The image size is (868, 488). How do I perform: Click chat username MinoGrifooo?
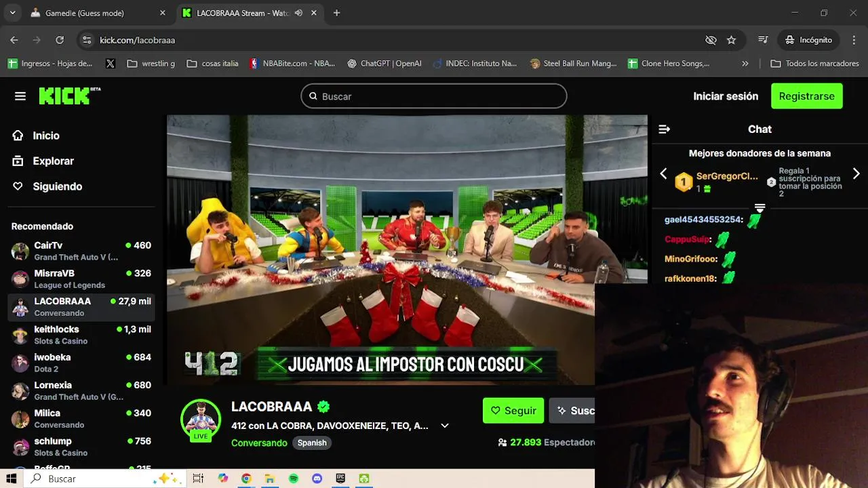[691, 259]
